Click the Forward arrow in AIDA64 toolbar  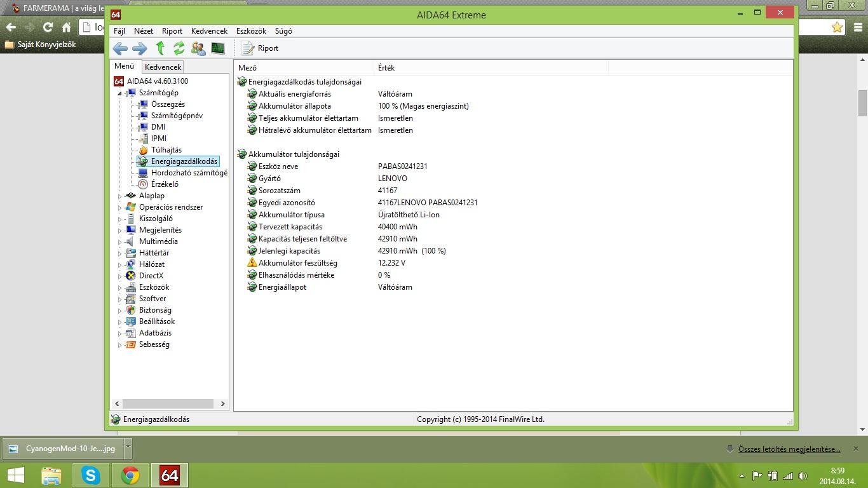[x=139, y=48]
